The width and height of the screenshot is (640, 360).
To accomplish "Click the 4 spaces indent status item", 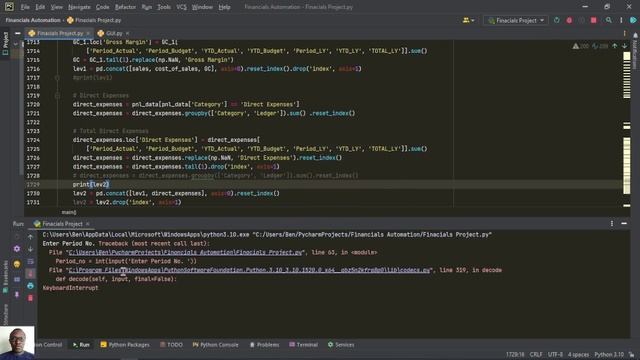I will point(578,355).
